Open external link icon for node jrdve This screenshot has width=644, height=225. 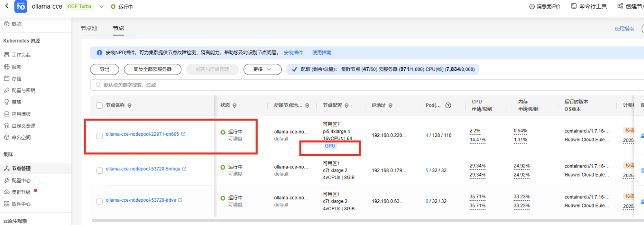point(180,200)
